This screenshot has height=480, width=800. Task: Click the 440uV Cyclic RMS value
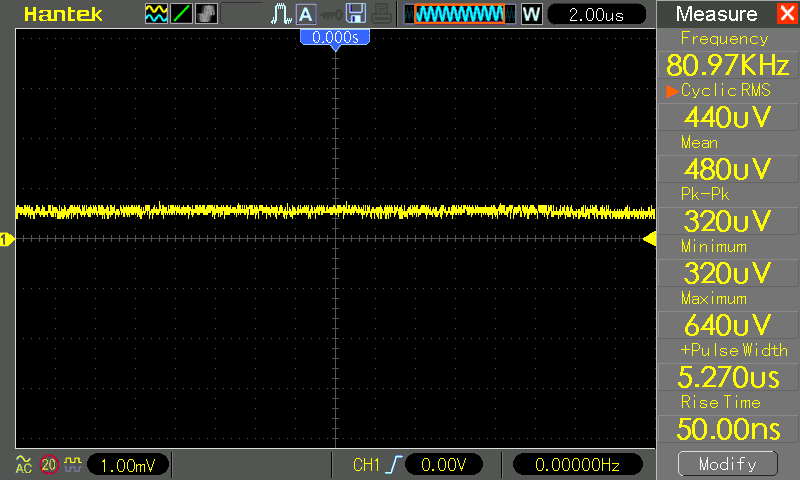pyautogui.click(x=728, y=117)
